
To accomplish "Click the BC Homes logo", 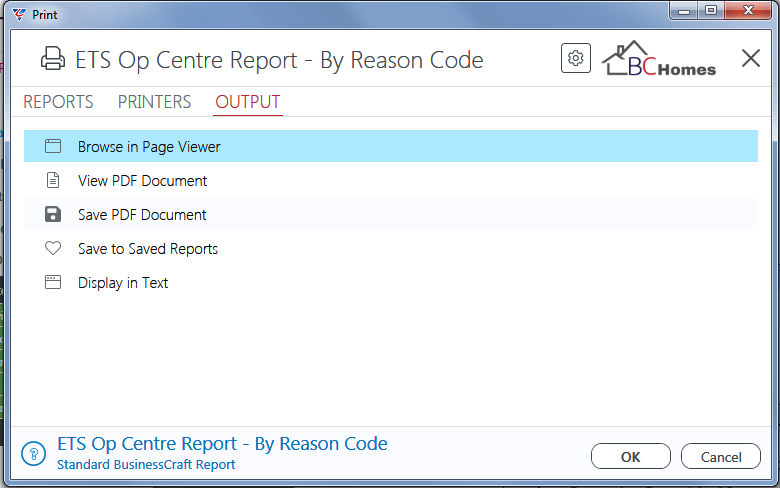I will pyautogui.click(x=659, y=59).
